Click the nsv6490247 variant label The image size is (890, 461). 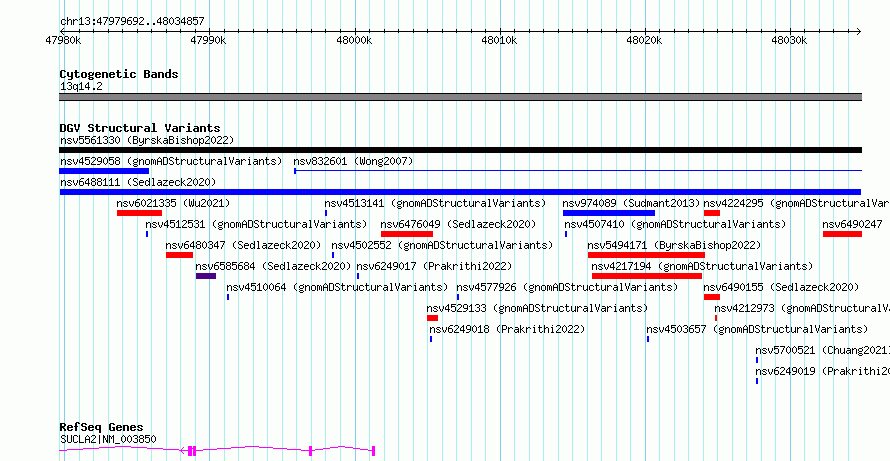[853, 224]
